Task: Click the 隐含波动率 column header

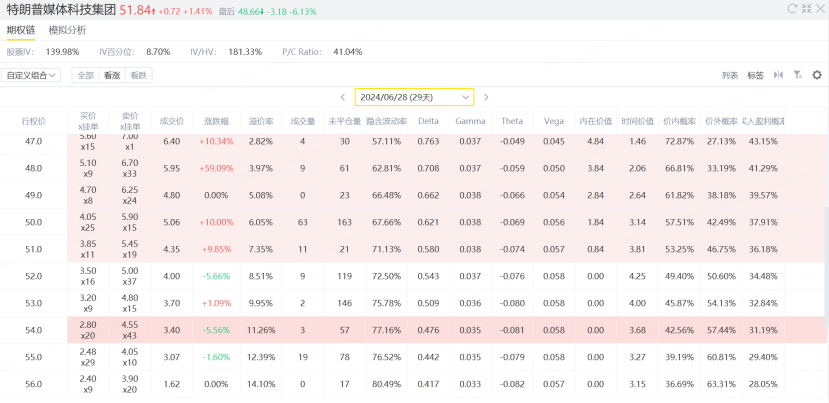Action: click(386, 121)
